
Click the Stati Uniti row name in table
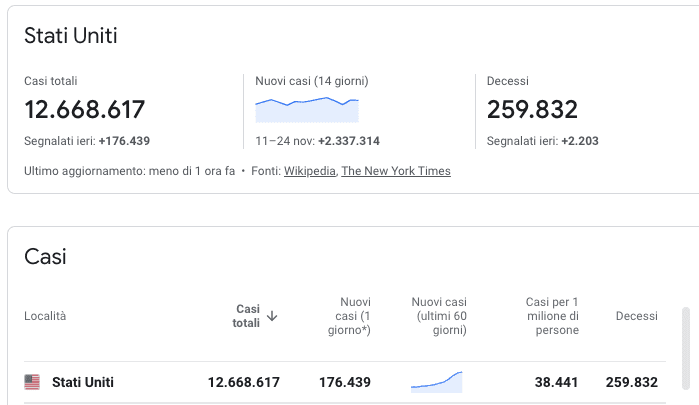(x=83, y=382)
